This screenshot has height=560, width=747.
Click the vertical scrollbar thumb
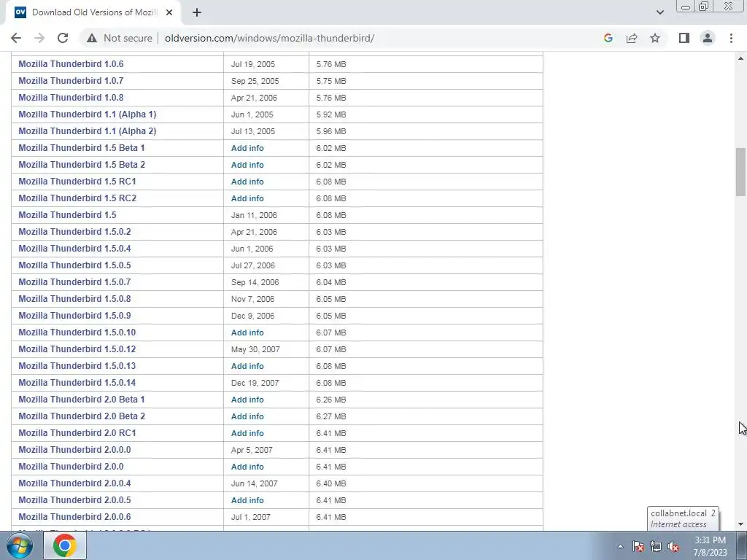740,172
